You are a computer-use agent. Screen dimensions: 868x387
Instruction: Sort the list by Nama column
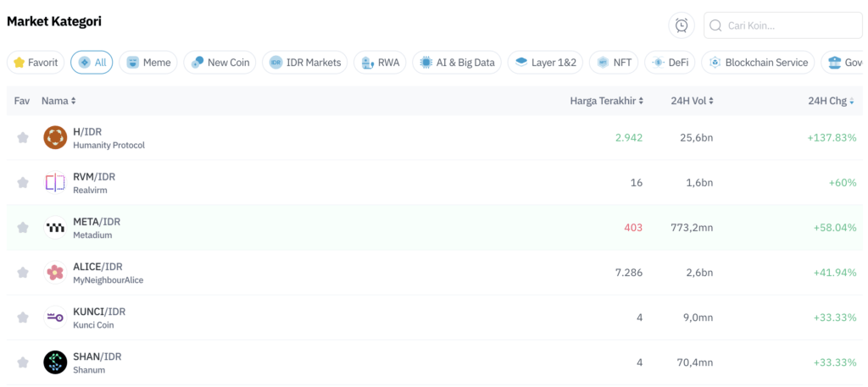(x=58, y=101)
